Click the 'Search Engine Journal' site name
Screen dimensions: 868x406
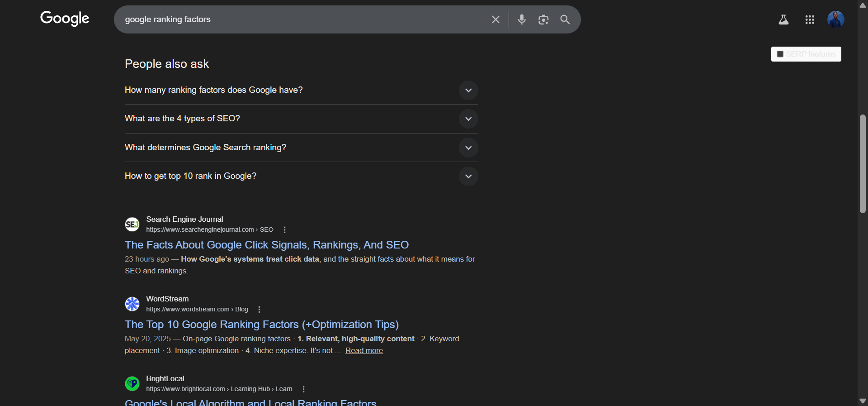[184, 220]
